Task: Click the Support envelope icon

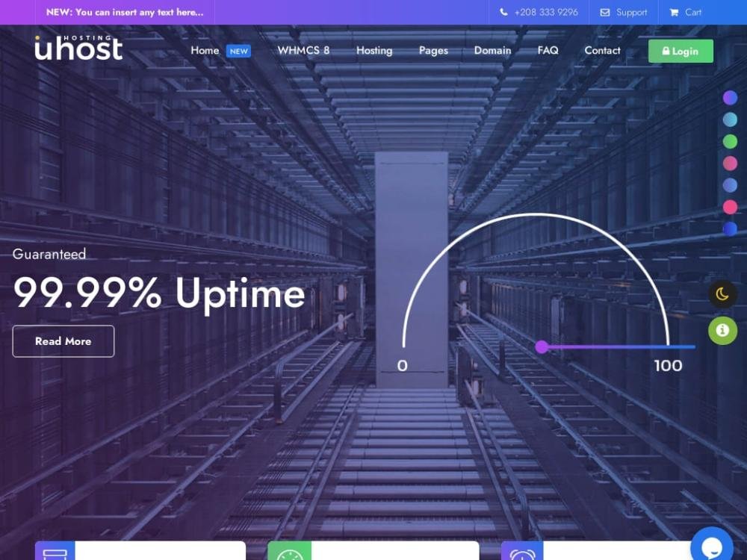Action: coord(605,13)
